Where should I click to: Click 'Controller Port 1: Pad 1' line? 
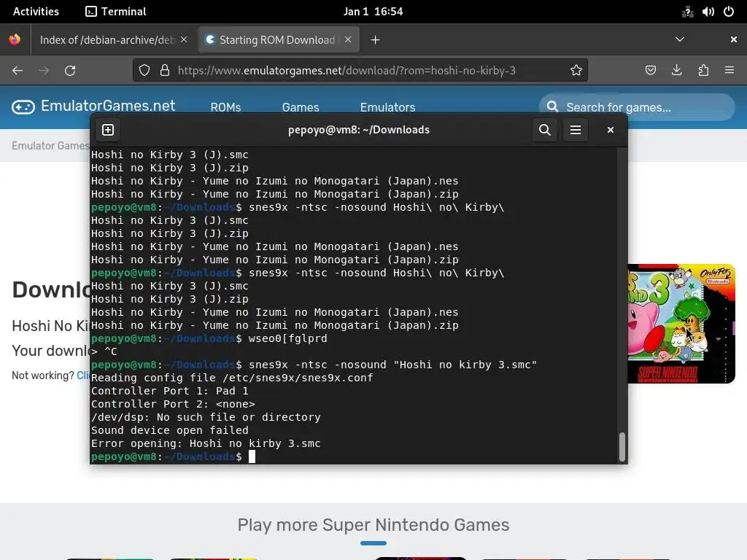pos(169,391)
